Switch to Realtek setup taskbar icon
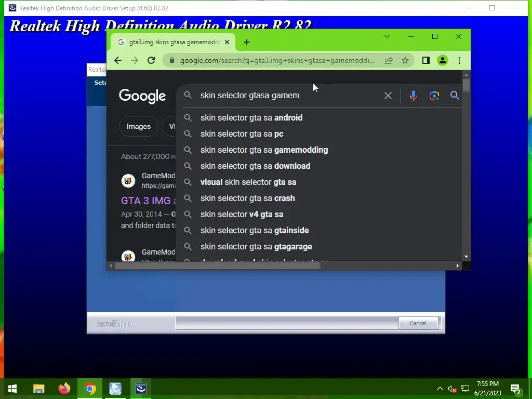 [141, 389]
